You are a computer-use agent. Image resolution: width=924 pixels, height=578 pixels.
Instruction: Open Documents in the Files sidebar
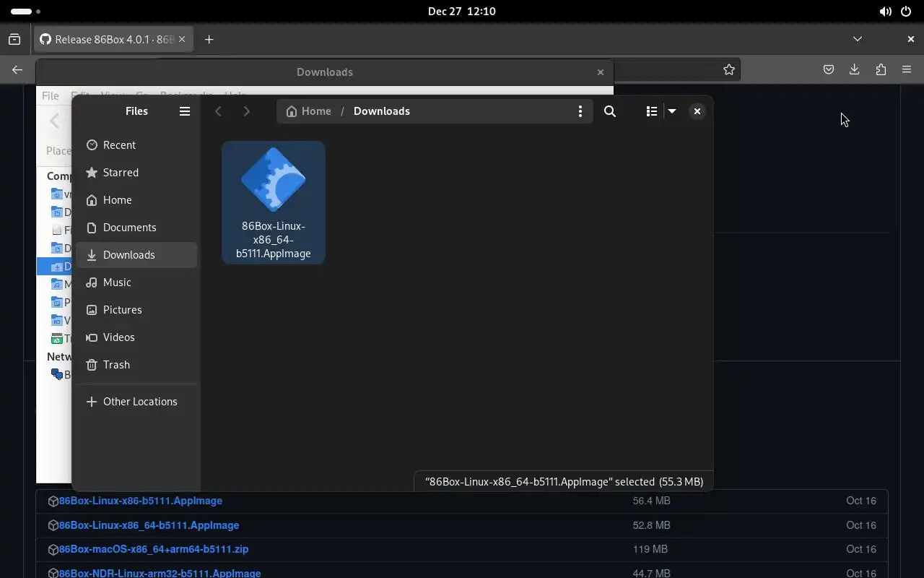tap(136, 228)
